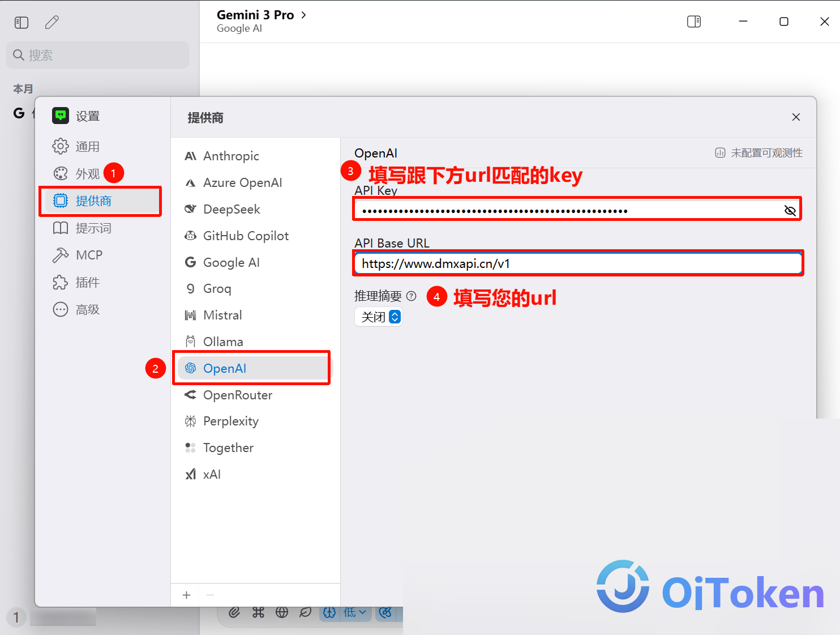This screenshot has width=840, height=635.
Task: Toggle the left sidebar panel icon
Action: point(22,23)
